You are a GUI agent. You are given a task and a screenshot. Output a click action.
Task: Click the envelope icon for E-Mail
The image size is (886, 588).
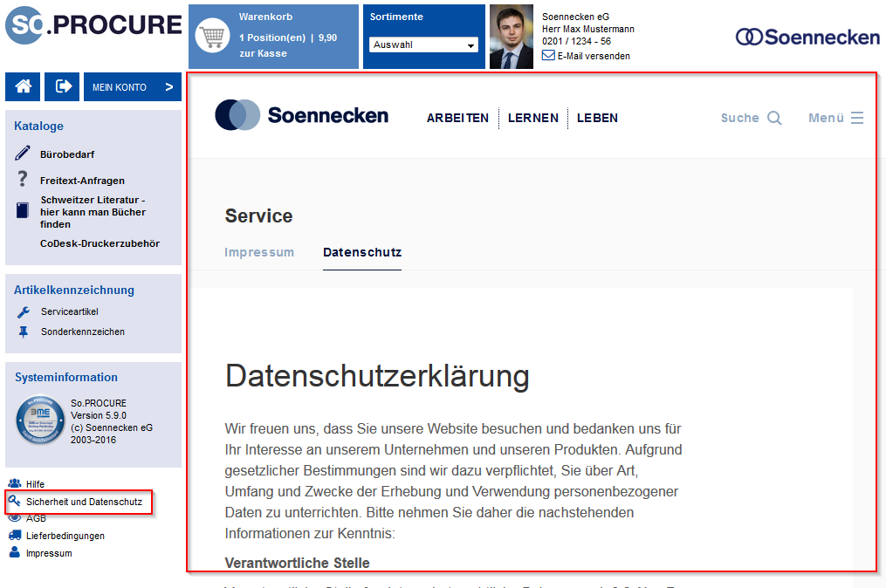point(548,55)
